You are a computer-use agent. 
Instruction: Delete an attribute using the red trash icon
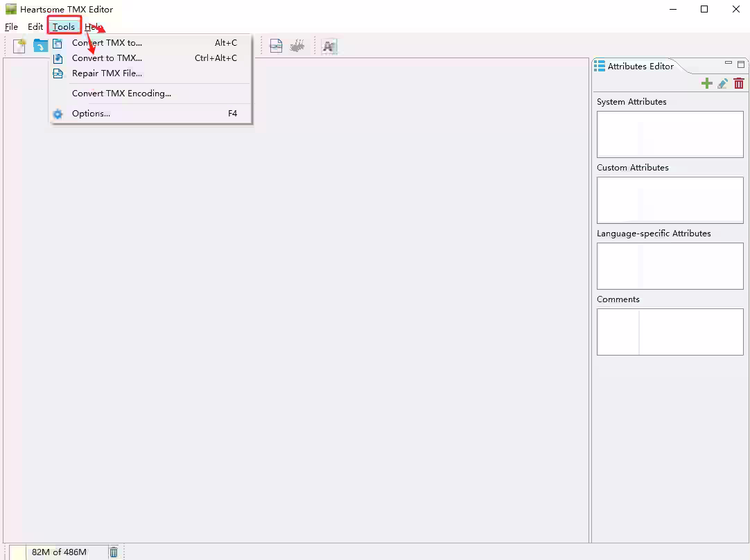click(x=739, y=83)
